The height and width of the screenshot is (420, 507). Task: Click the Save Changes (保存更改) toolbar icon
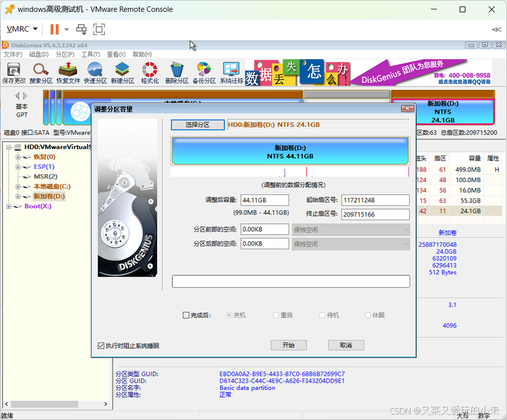click(13, 72)
